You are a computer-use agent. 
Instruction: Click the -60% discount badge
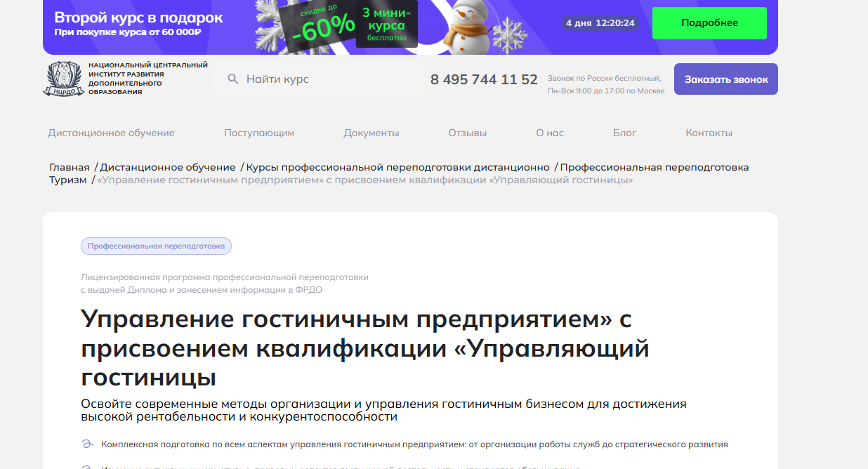pos(324,25)
